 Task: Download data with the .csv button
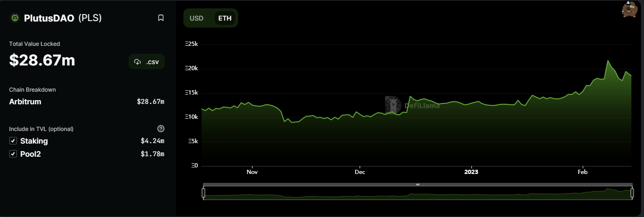pyautogui.click(x=146, y=62)
